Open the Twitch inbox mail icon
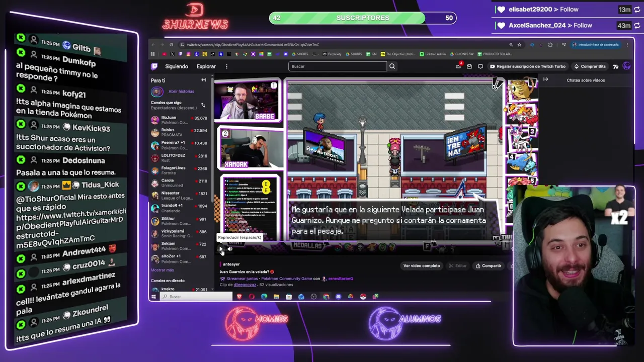This screenshot has height=362, width=644. [x=469, y=66]
